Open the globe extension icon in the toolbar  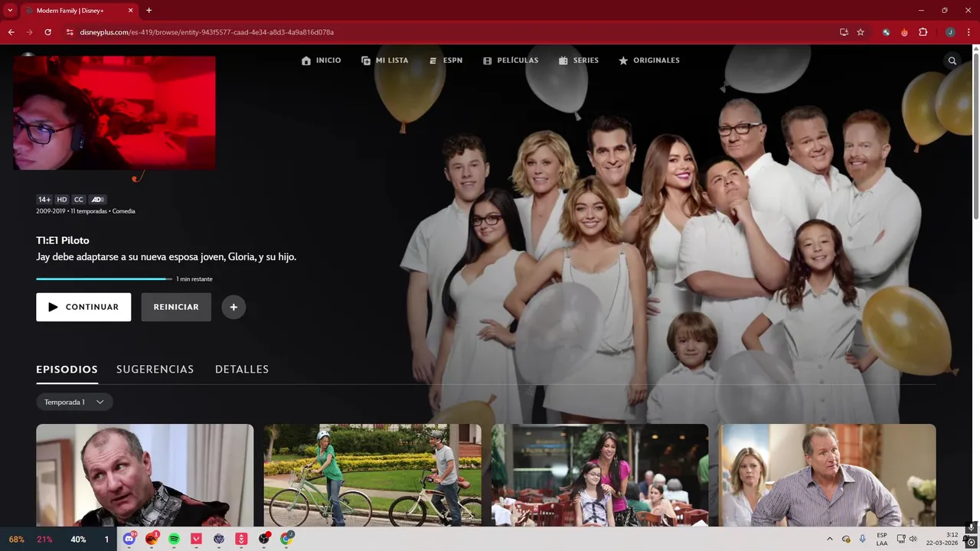(x=886, y=32)
